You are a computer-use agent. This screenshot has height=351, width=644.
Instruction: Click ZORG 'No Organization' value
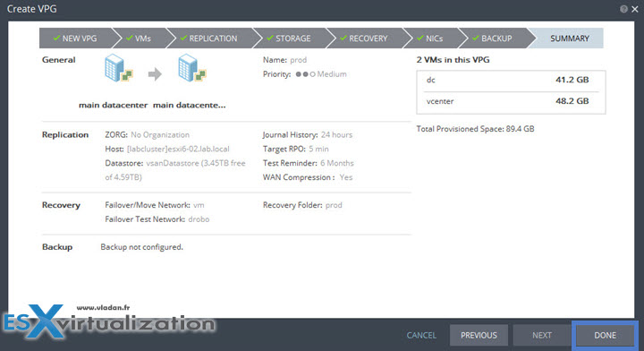tap(160, 135)
